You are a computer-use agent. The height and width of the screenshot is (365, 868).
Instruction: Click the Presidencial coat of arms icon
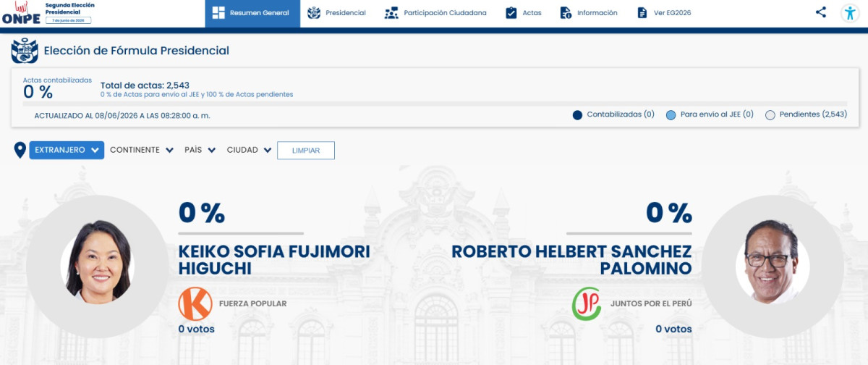[x=314, y=13]
